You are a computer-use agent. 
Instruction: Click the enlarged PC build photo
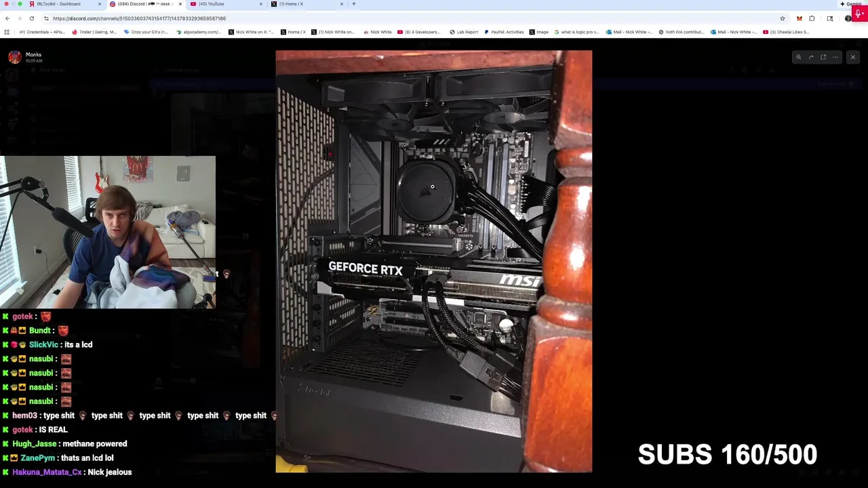coord(433,261)
